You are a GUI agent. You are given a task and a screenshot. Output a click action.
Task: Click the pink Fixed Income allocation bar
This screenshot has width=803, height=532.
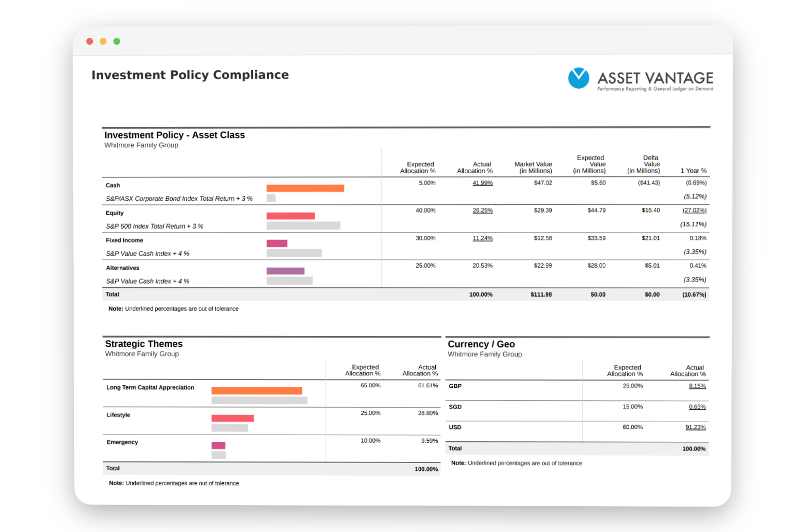click(x=276, y=243)
